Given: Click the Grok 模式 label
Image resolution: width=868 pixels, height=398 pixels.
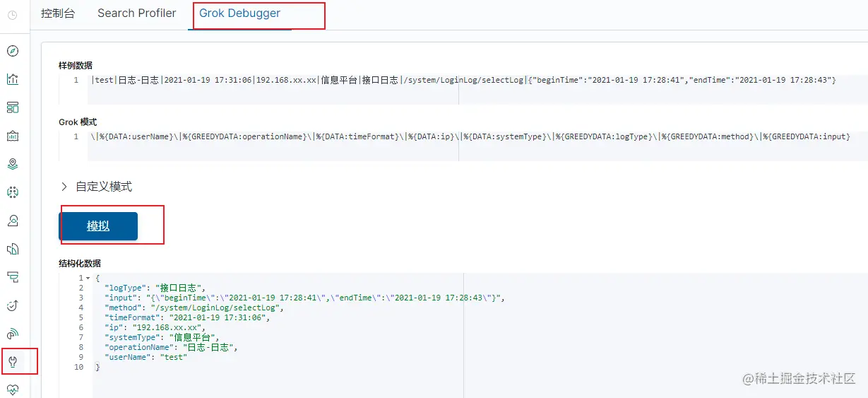Looking at the screenshot, I should coord(78,122).
